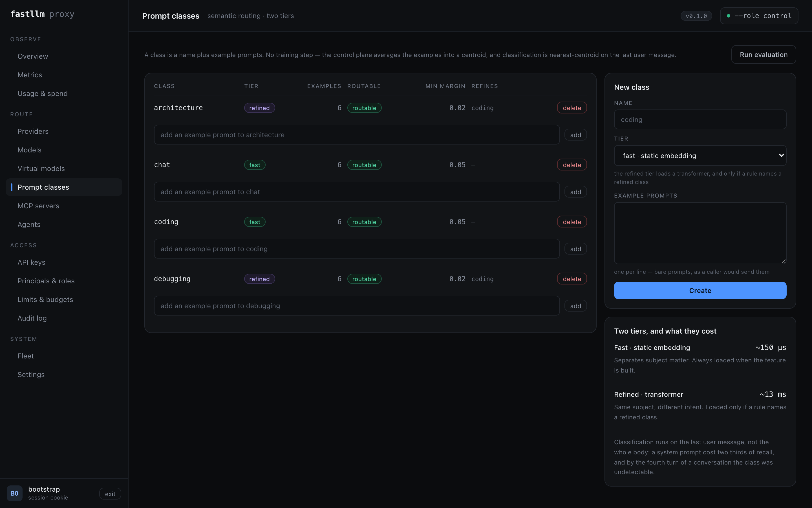Viewport: 812px width, 508px height.
Task: Open the Tier dropdown
Action: (x=700, y=156)
